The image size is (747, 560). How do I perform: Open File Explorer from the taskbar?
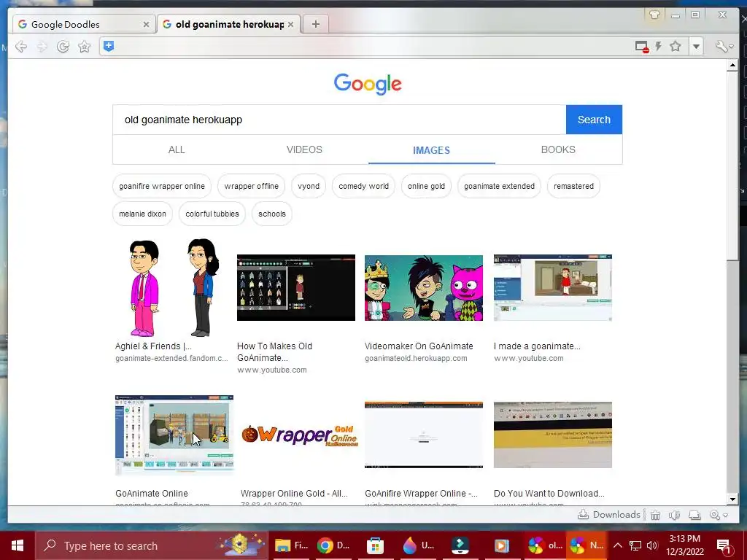[292, 545]
